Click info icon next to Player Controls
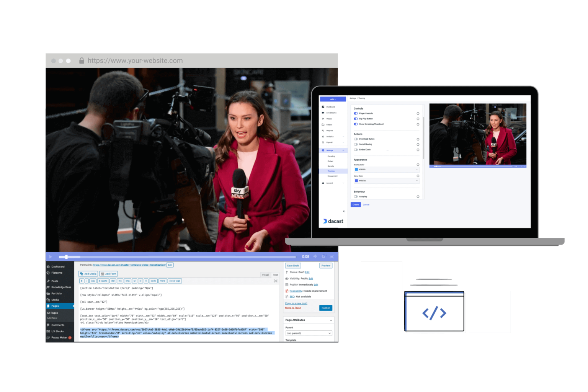Viewport: 588px width, 392px height. tap(418, 114)
